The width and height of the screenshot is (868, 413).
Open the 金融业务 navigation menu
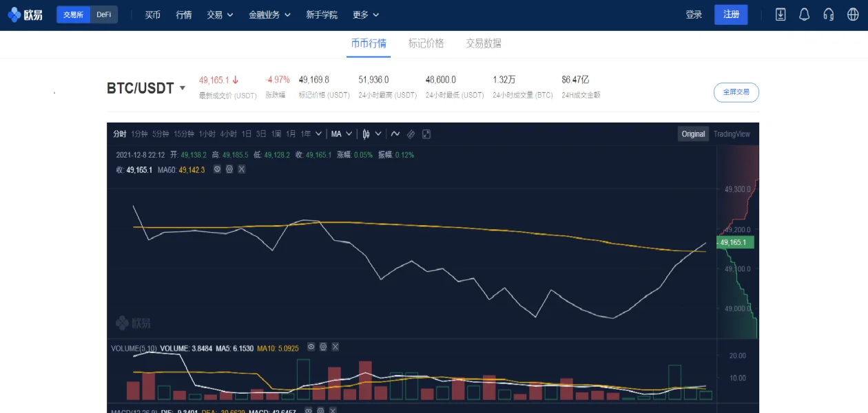[x=269, y=14]
